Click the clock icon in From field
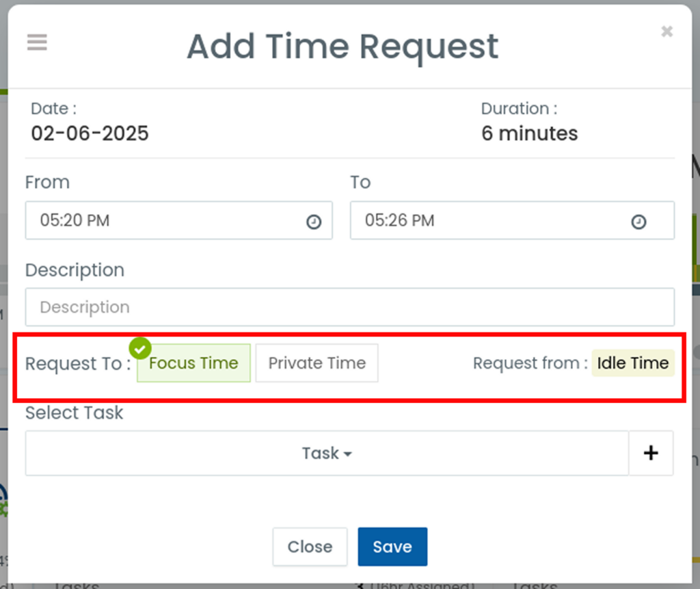Screen dimensions: 700x589 point(314,222)
